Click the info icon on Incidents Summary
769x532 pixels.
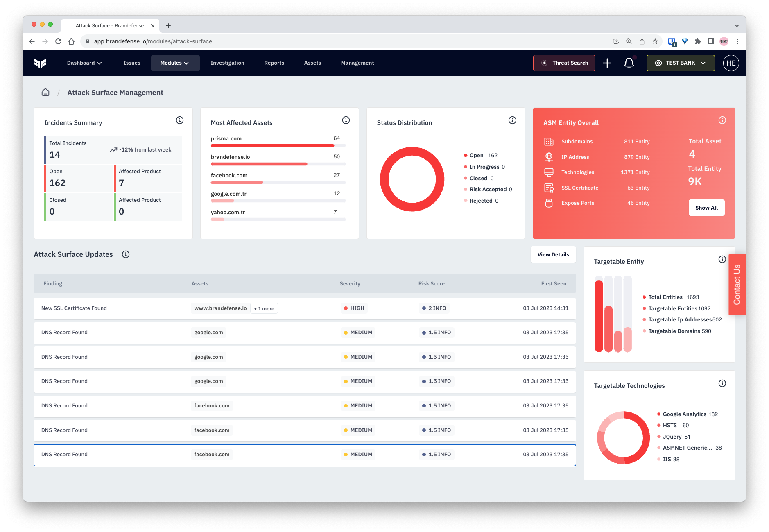(x=179, y=120)
